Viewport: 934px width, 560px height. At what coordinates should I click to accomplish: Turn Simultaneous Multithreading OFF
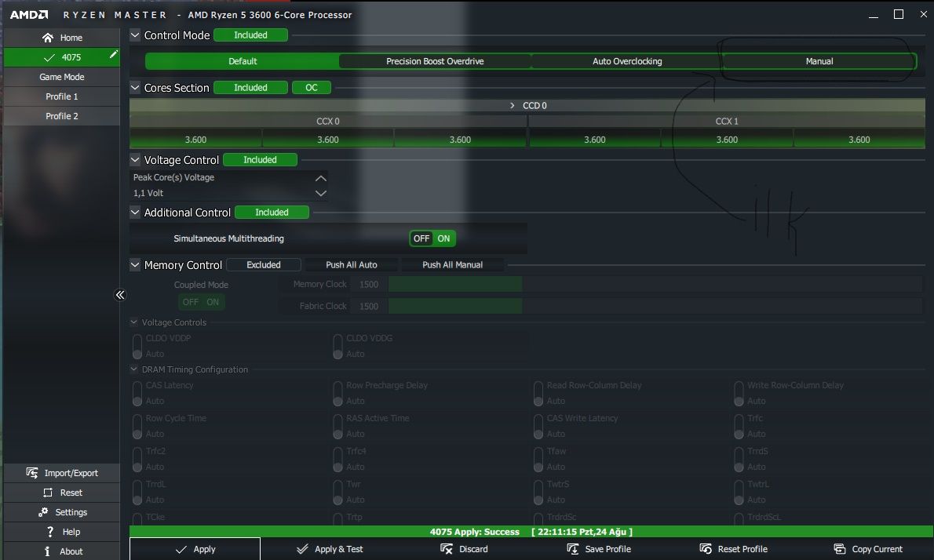tap(421, 238)
